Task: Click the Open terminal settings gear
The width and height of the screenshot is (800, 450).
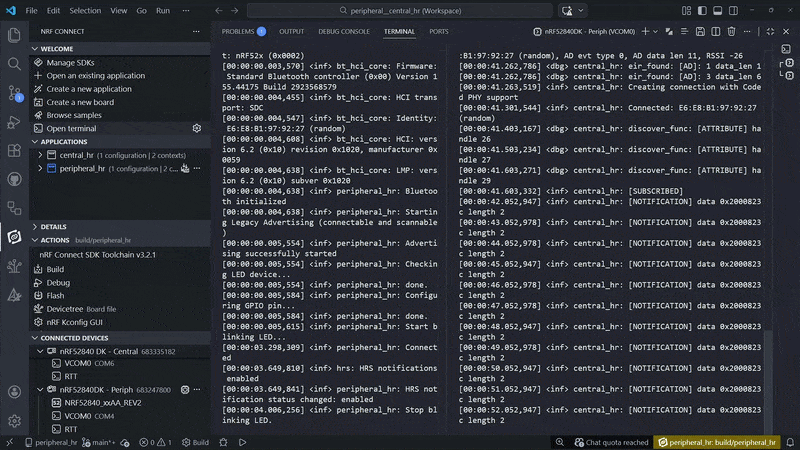Action: tap(197, 128)
